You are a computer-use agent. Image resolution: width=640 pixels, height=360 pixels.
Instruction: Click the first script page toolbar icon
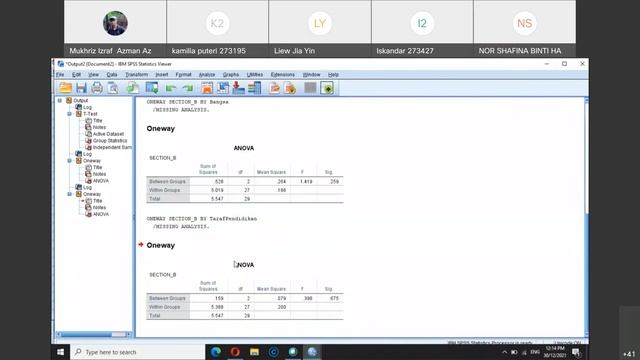tap(274, 88)
